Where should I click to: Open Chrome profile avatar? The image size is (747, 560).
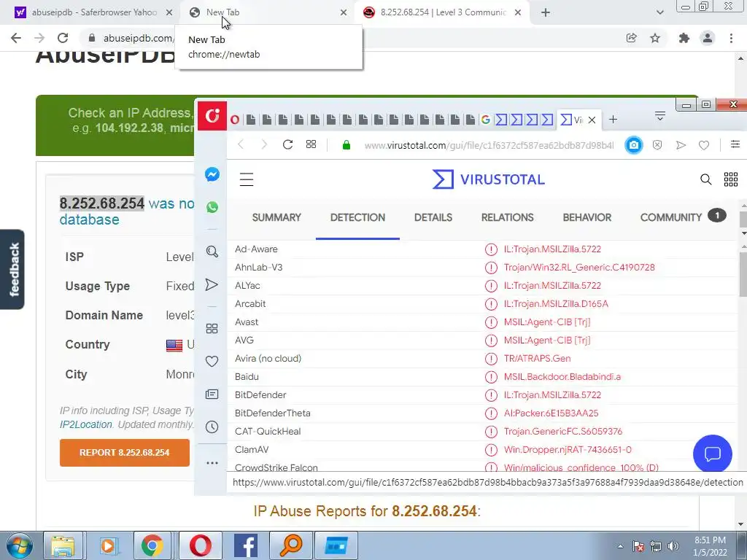pyautogui.click(x=708, y=38)
